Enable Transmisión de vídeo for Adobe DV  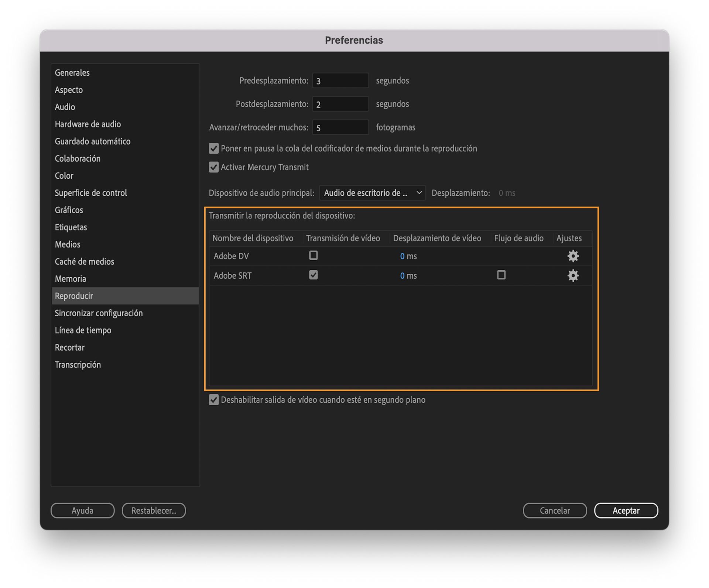314,255
